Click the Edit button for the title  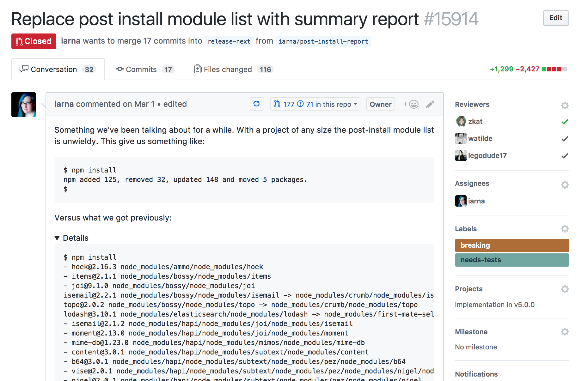(x=555, y=18)
